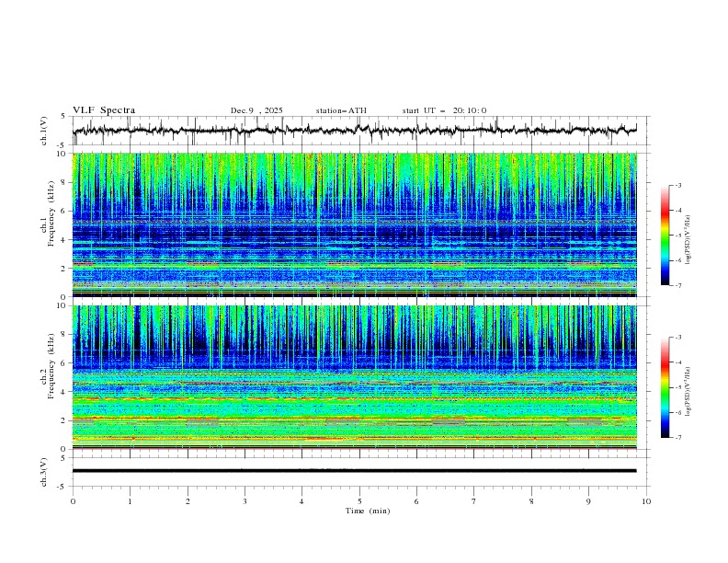Click the 0 minute tick on time axis
Image resolution: width=728 pixels, height=563 pixels.
73,501
